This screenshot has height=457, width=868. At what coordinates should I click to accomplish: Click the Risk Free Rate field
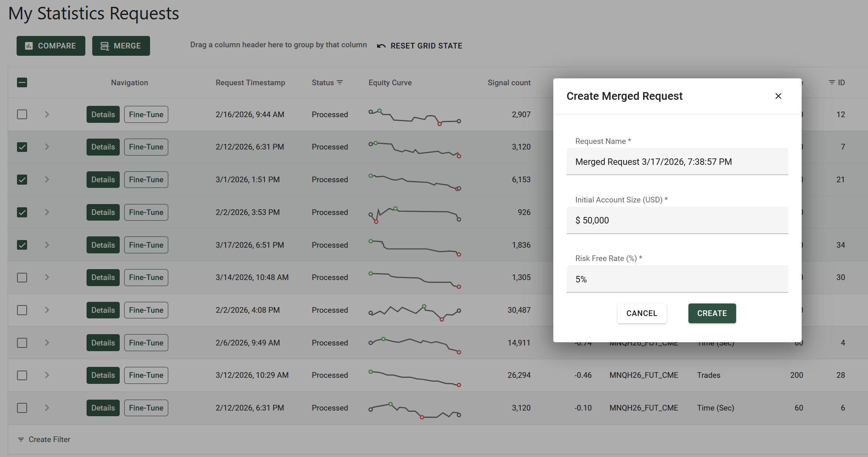(677, 279)
